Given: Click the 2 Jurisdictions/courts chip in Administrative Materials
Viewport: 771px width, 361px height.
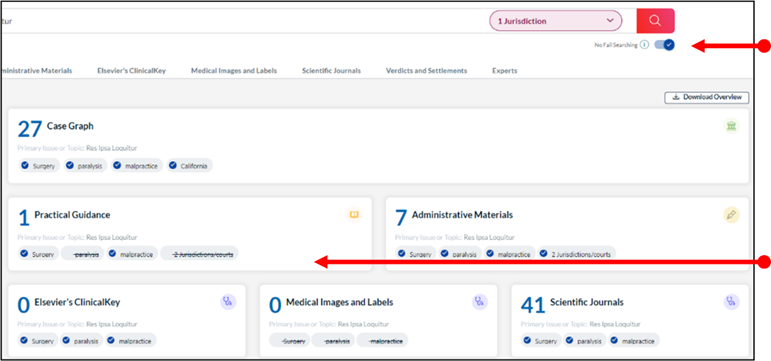Looking at the screenshot, I should pos(576,254).
